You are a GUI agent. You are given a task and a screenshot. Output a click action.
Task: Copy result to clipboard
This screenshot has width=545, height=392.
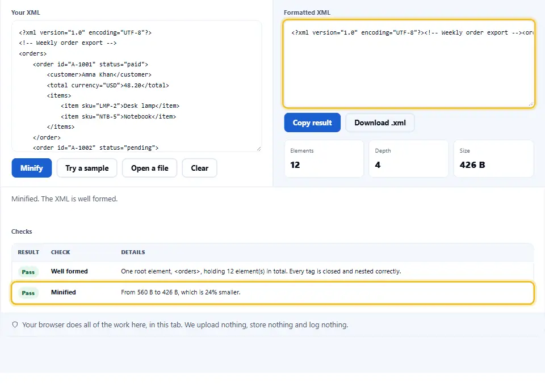[x=312, y=123]
